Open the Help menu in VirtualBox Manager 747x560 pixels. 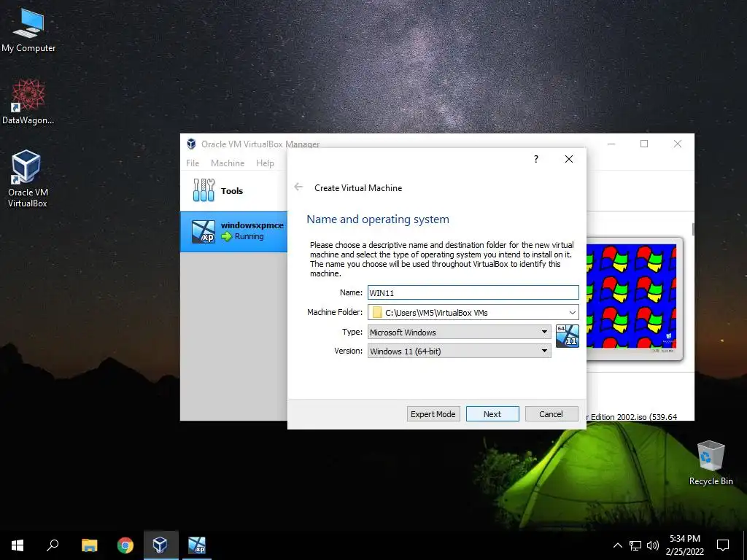pyautogui.click(x=265, y=163)
